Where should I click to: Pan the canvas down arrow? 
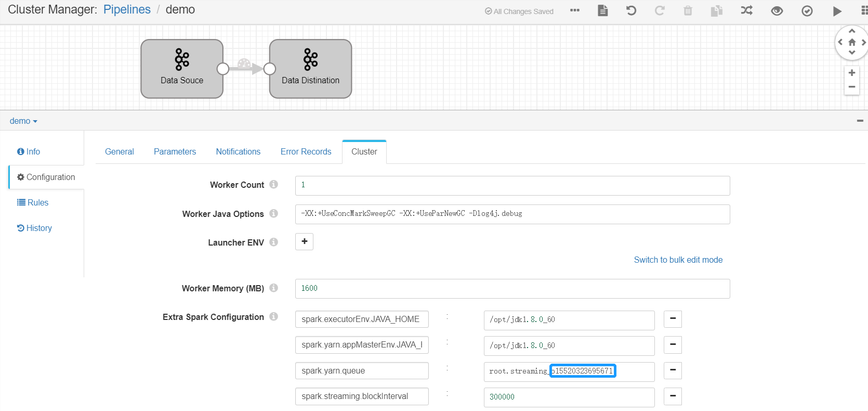(x=852, y=53)
